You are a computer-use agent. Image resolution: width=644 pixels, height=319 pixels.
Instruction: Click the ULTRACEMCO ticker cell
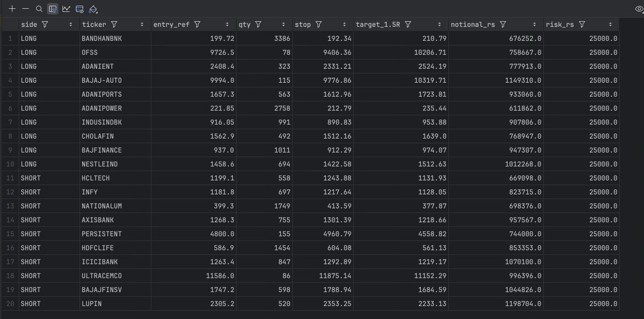[x=114, y=276]
